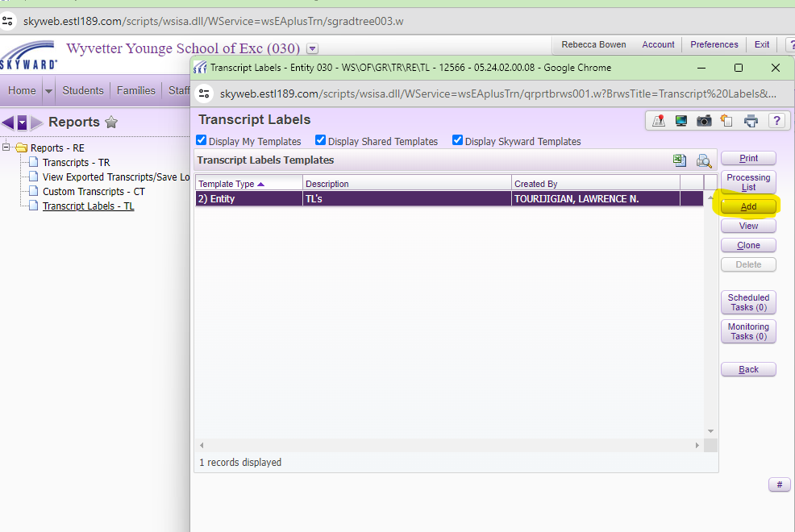795x532 pixels.
Task: Favorite the Reports page with star icon
Action: (x=111, y=123)
